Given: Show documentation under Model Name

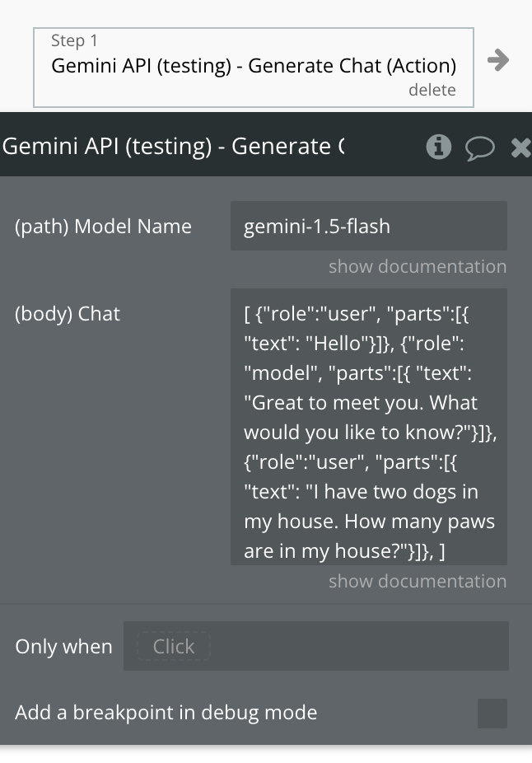Looking at the screenshot, I should coord(417,266).
